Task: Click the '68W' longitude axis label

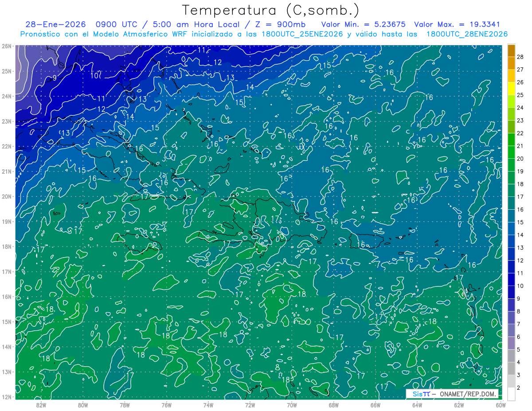Action: (x=334, y=405)
